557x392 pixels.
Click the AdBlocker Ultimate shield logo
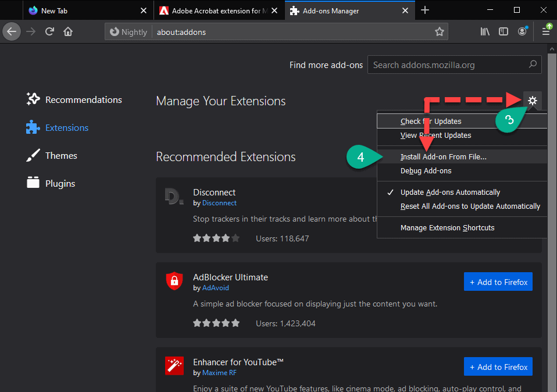point(174,281)
